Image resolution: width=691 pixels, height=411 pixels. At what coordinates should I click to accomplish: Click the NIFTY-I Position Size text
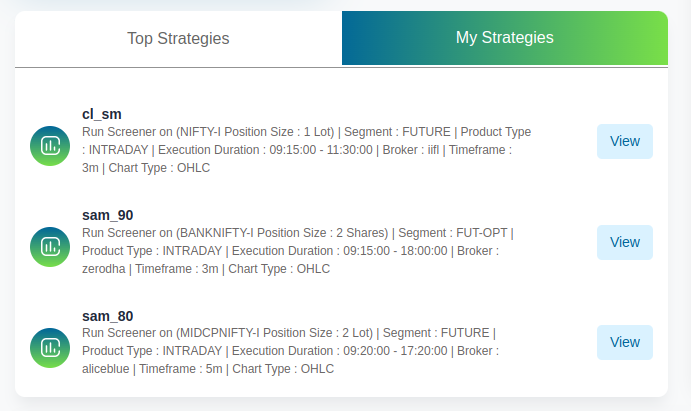pos(237,132)
